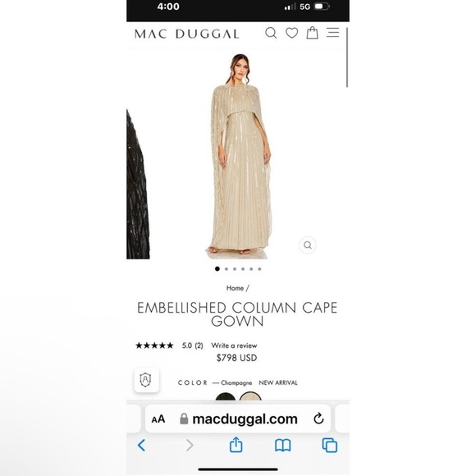This screenshot has width=476, height=476.
Task: Select the second image carousel dot
Action: click(227, 269)
